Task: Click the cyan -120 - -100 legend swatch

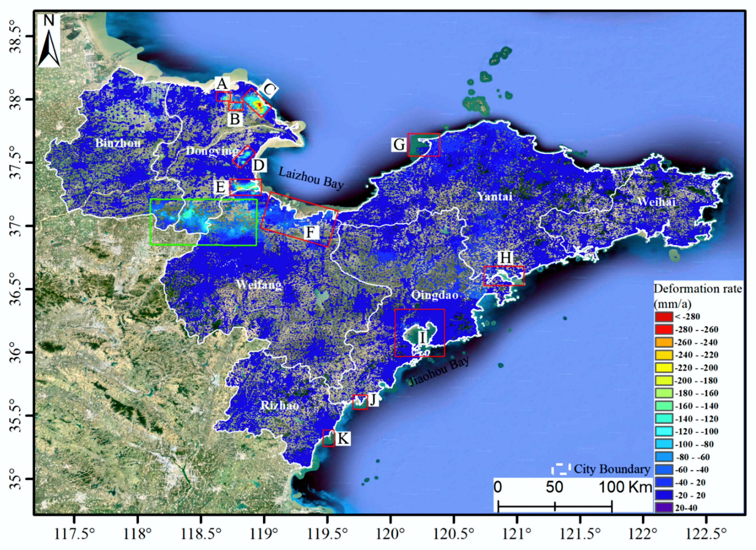Action: pyautogui.click(x=664, y=431)
